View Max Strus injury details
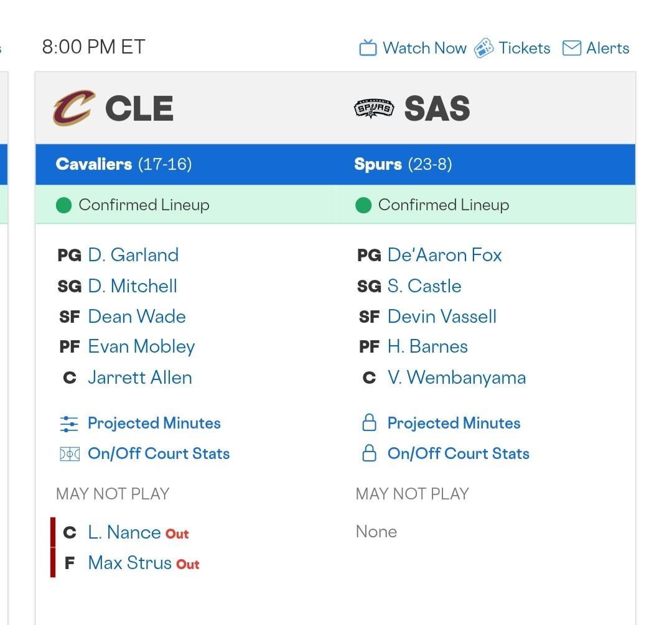This screenshot has width=672, height=625. click(x=129, y=563)
